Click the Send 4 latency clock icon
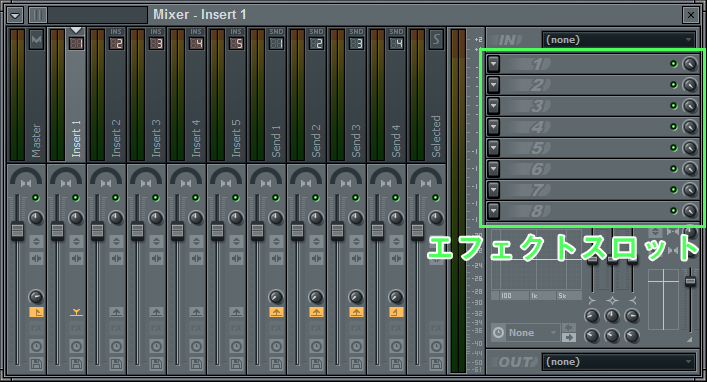Viewport: 707px width, 382px height. tap(396, 346)
